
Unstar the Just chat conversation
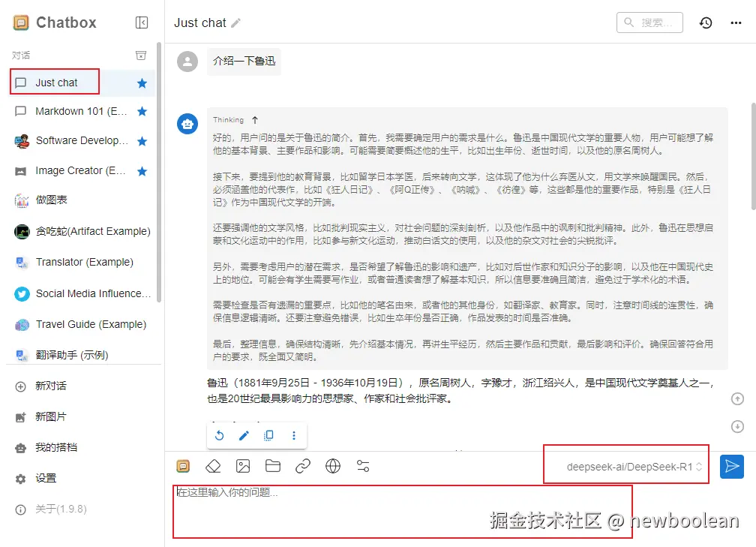(x=142, y=83)
